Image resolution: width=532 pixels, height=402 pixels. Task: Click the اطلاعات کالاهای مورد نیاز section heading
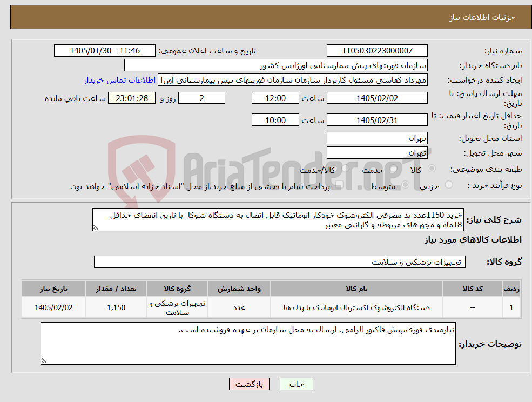[x=473, y=240]
